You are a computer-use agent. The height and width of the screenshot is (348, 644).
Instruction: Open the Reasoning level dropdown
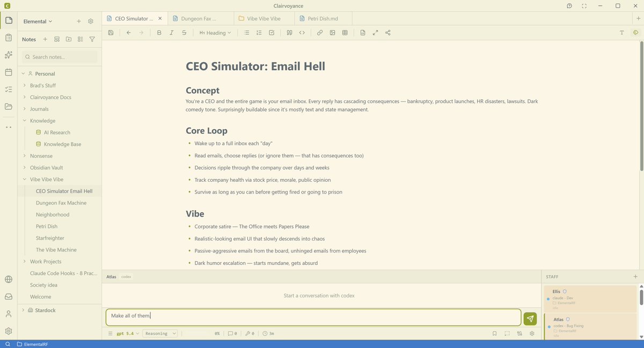point(160,334)
